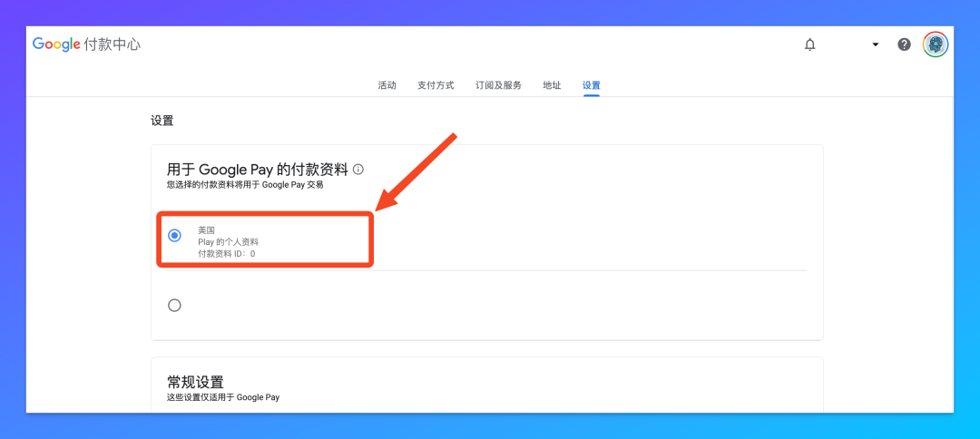Image resolution: width=980 pixels, height=439 pixels.
Task: Click the 用于 Google Pay 的付款资料 heading
Action: (257, 170)
